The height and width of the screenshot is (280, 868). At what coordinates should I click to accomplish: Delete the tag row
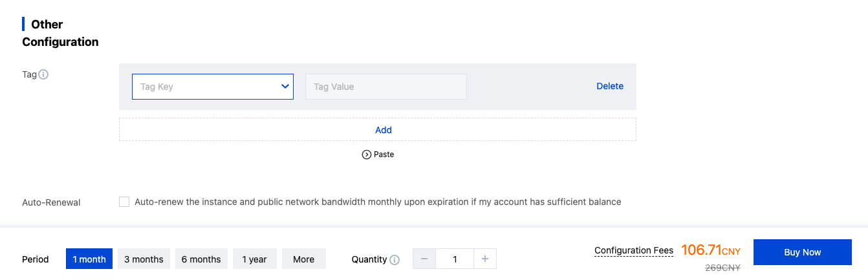(x=609, y=86)
